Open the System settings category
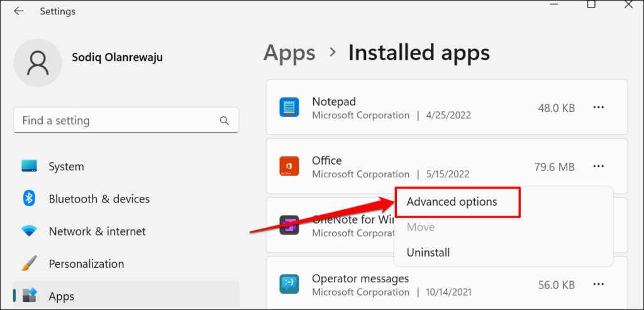 tap(66, 167)
